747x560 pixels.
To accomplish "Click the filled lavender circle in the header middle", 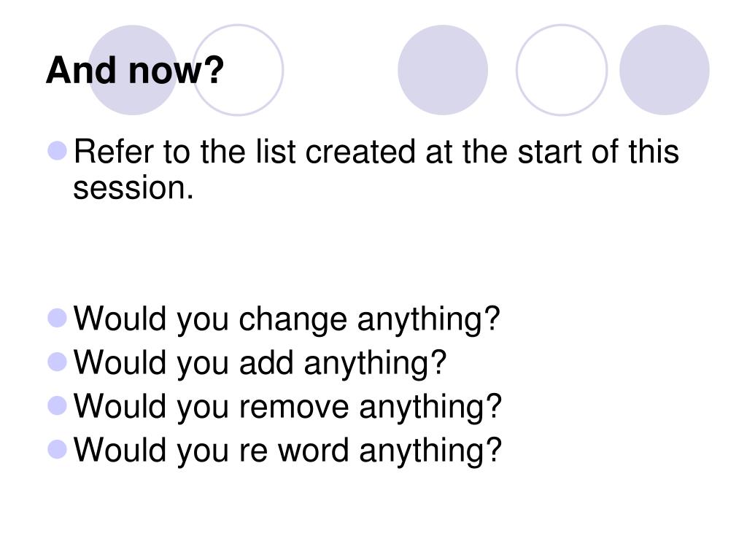I will point(443,70).
